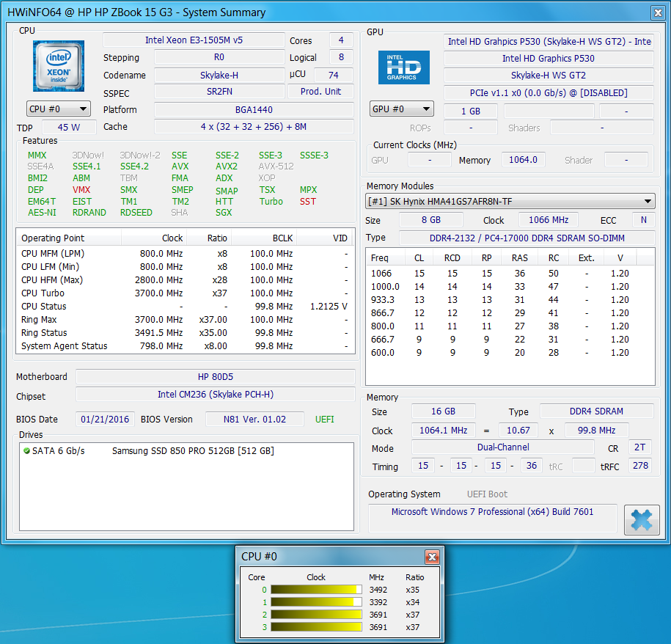Image resolution: width=671 pixels, height=644 pixels.
Task: Click the Core 2 clock bar
Action: pyautogui.click(x=316, y=615)
